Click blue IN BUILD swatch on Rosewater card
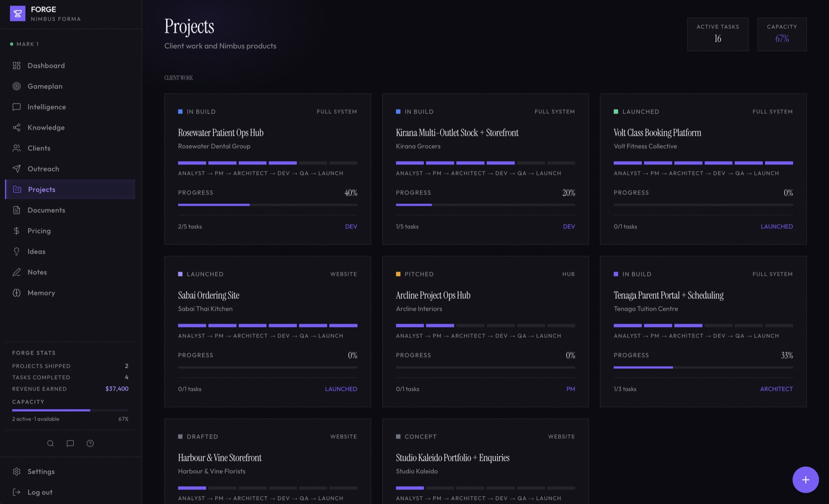This screenshot has height=504, width=829. click(180, 111)
